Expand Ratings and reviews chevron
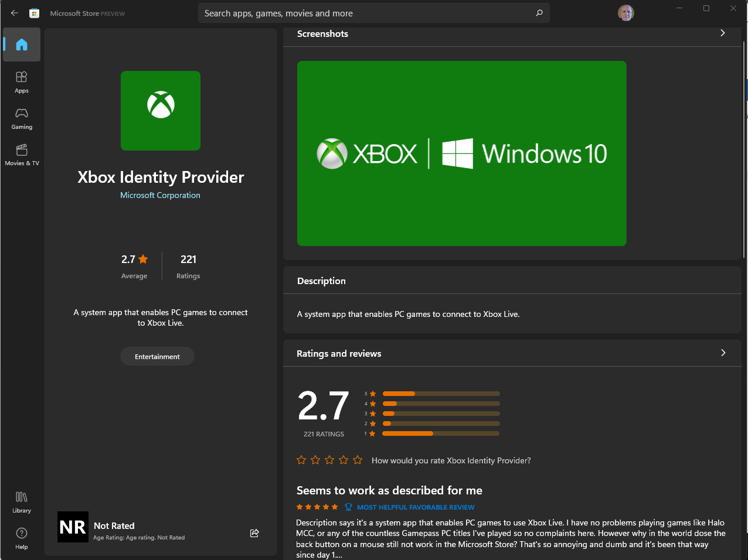Image resolution: width=748 pixels, height=560 pixels. 723,353
